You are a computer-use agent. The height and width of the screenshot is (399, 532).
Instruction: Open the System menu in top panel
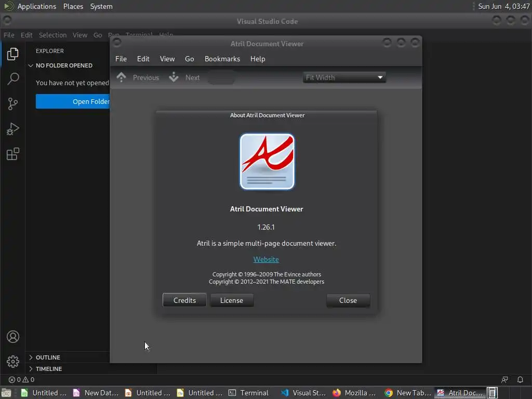click(x=101, y=6)
